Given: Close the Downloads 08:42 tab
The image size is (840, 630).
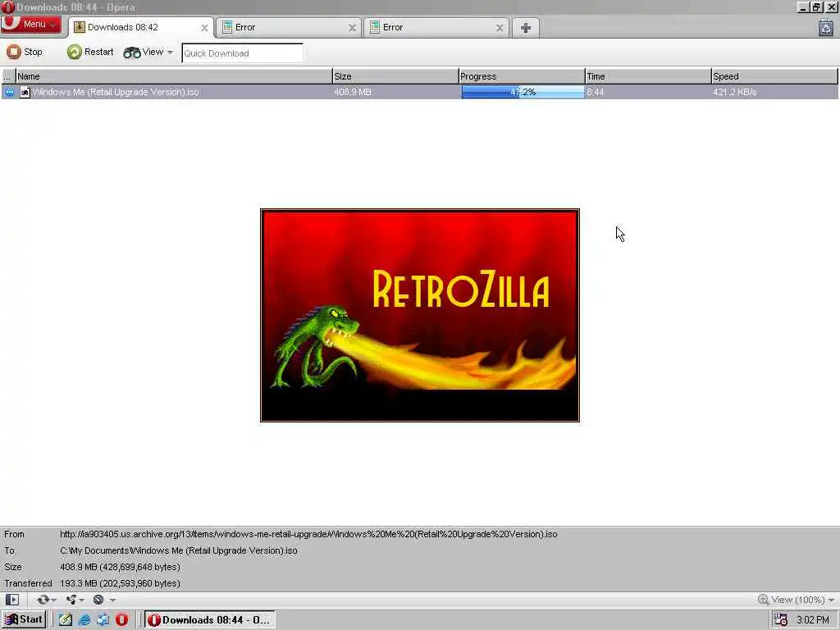Looking at the screenshot, I should pyautogui.click(x=204, y=28).
